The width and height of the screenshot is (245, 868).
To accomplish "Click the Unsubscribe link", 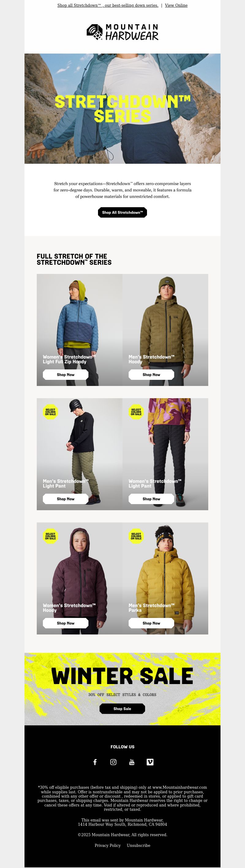I will (x=138, y=845).
